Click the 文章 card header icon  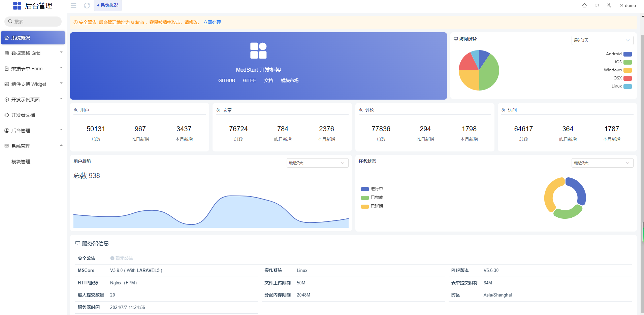218,110
